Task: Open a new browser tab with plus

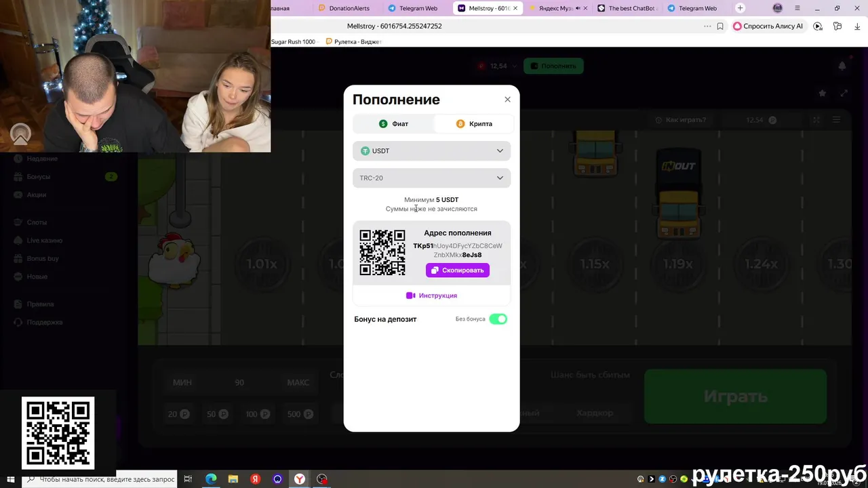Action: [740, 8]
